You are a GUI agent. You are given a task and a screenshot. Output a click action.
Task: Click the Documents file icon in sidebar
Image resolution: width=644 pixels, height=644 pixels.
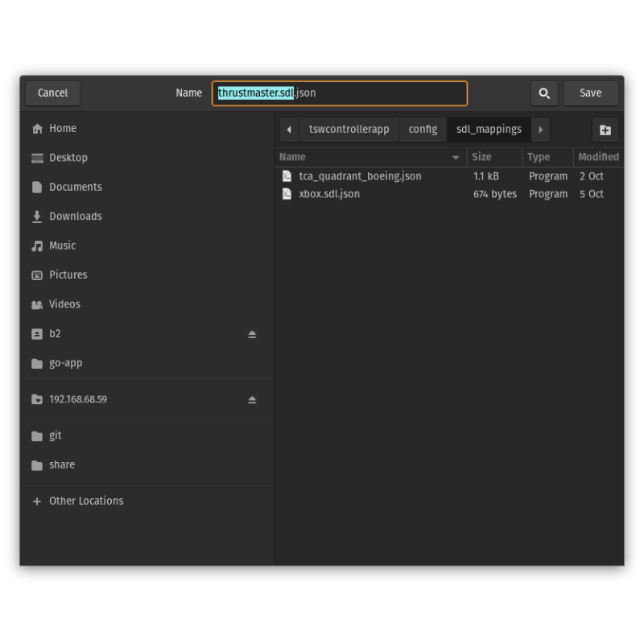(x=37, y=188)
